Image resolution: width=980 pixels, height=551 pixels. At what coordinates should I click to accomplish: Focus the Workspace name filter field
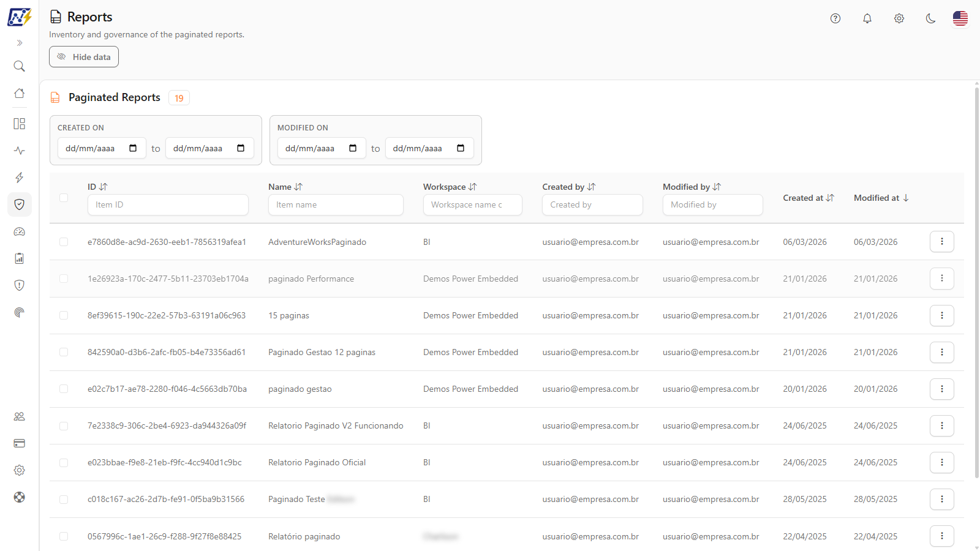(473, 204)
